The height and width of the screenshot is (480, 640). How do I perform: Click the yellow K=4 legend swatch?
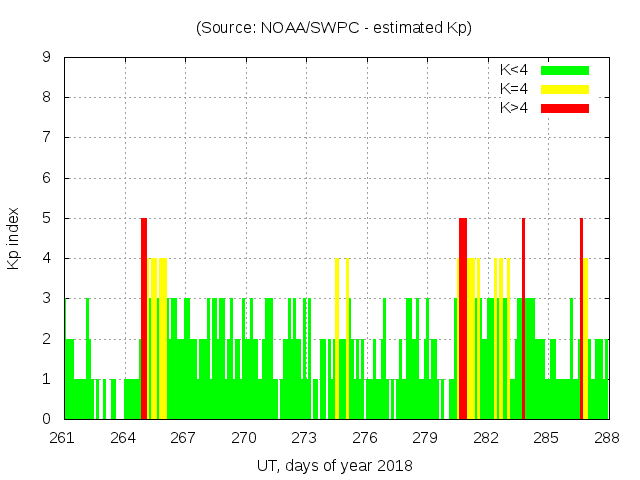pos(565,89)
